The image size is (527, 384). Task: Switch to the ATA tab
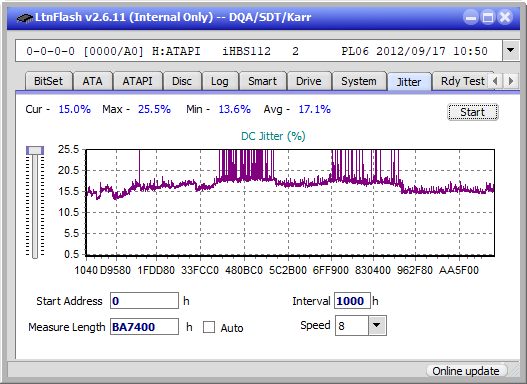92,81
